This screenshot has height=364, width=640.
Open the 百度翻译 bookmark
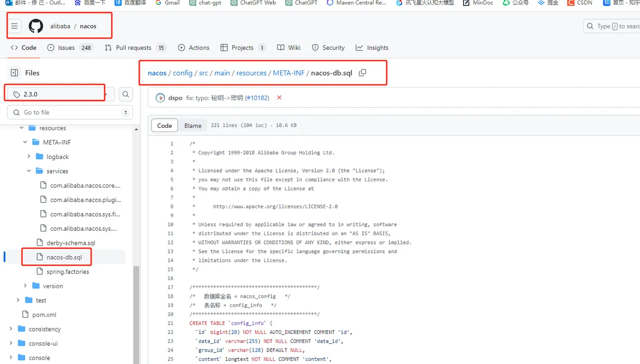[x=130, y=3]
